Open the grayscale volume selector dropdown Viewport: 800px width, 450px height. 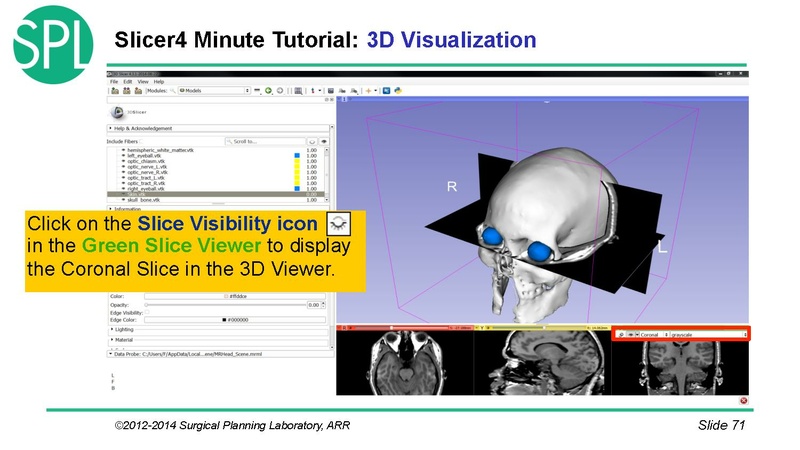pos(708,335)
